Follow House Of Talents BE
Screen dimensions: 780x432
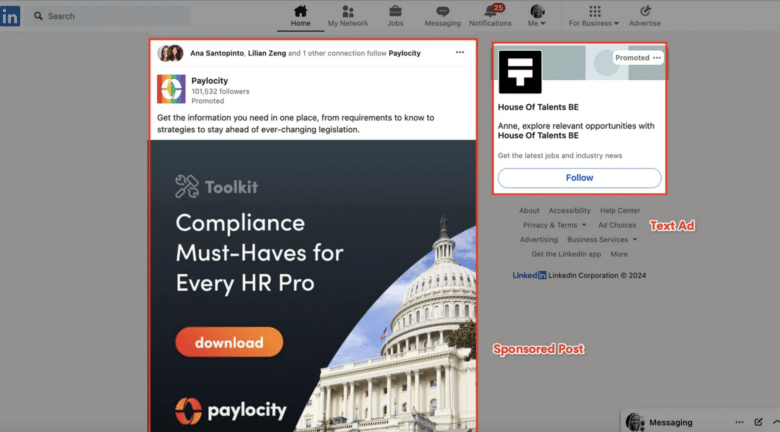pos(579,178)
